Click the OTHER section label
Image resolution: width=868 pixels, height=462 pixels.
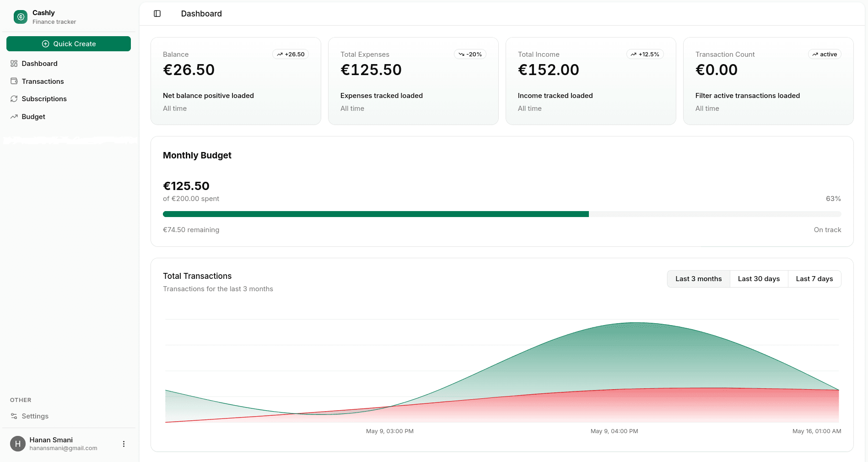(x=21, y=400)
